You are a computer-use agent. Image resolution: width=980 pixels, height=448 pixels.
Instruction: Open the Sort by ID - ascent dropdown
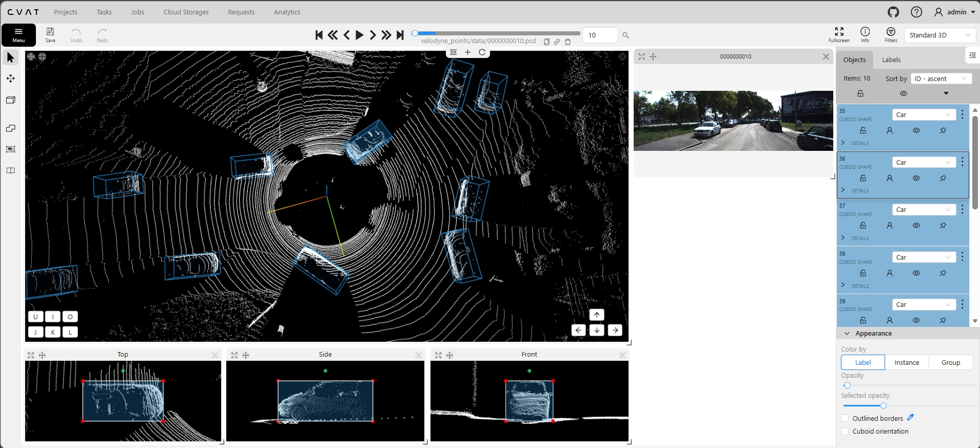[941, 79]
